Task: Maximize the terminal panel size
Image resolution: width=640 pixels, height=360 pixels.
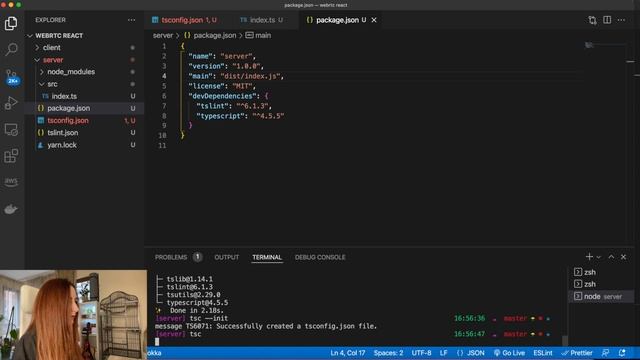Action: tap(611, 257)
